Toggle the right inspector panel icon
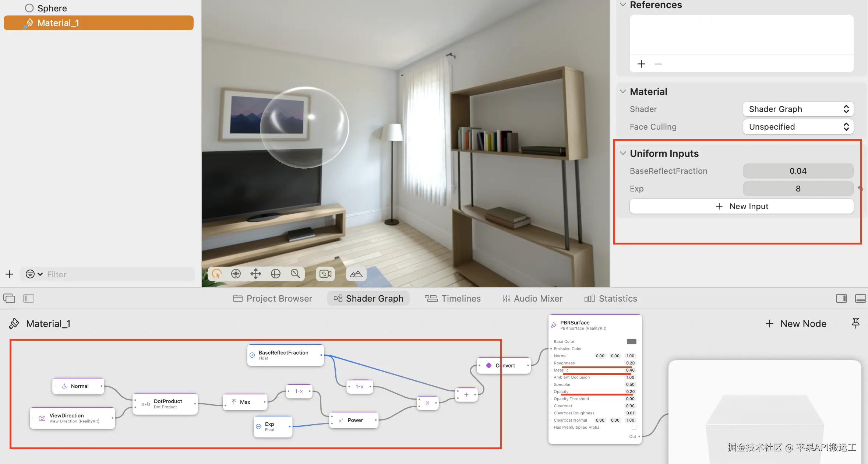 tap(841, 298)
